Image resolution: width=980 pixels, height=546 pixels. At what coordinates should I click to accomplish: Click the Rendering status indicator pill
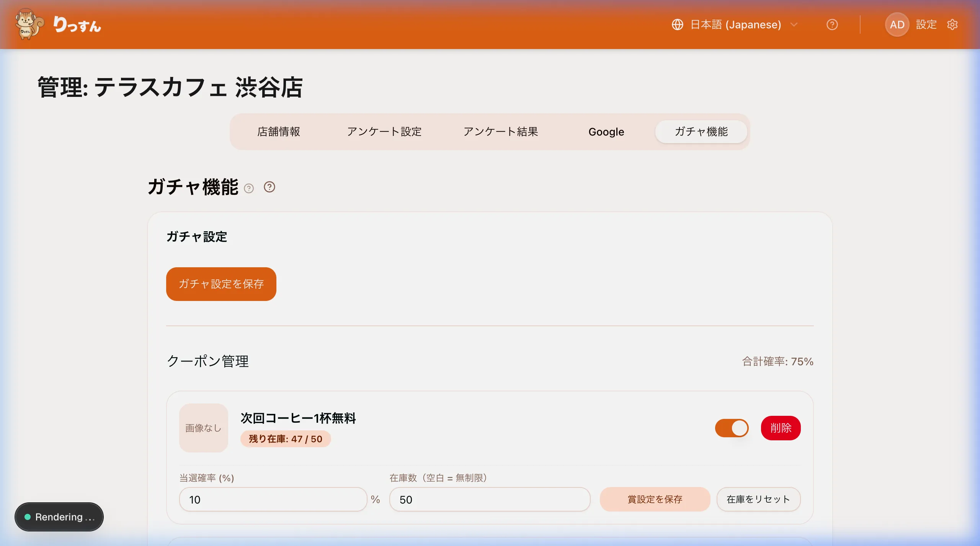coord(59,517)
